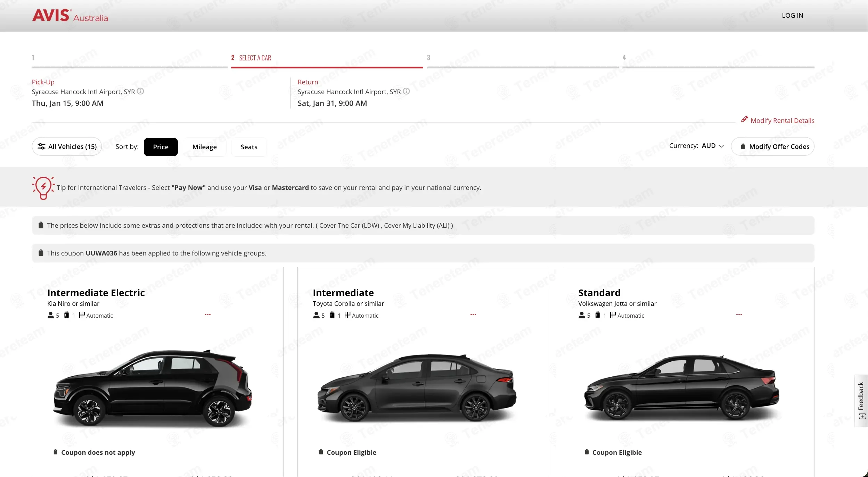Click return Syracuse Hancock Intl Airport text
The image size is (868, 477).
349,92
